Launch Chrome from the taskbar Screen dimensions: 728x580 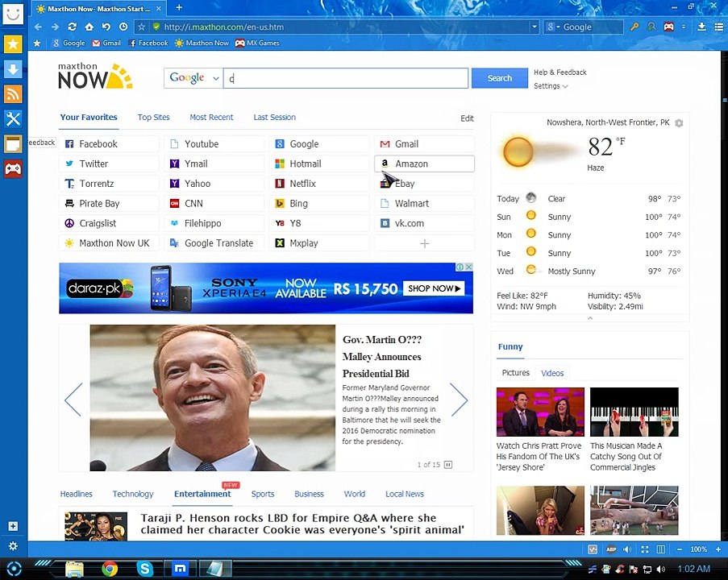(x=110, y=569)
